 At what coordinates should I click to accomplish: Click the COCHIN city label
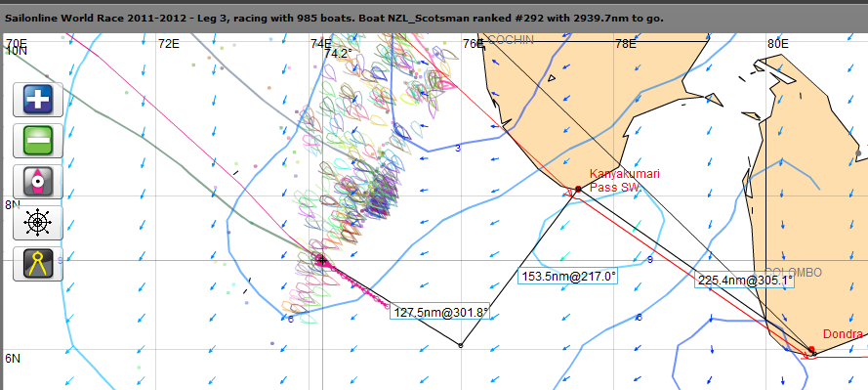[511, 39]
